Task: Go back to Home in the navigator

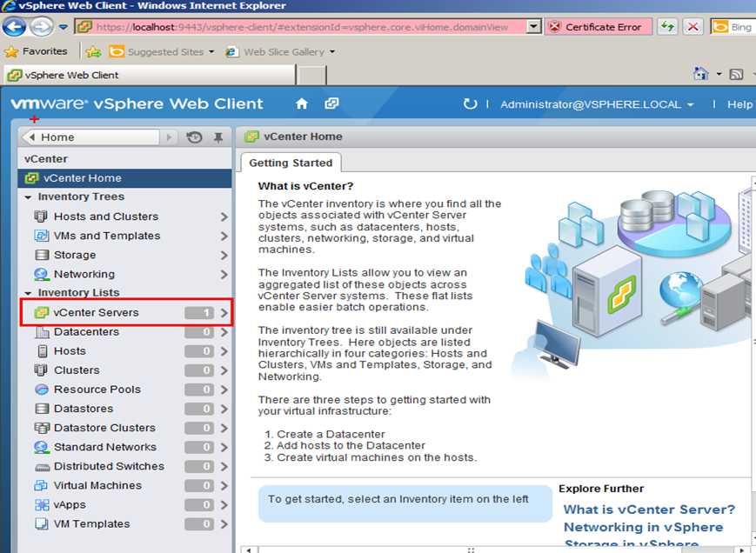Action: (90, 137)
